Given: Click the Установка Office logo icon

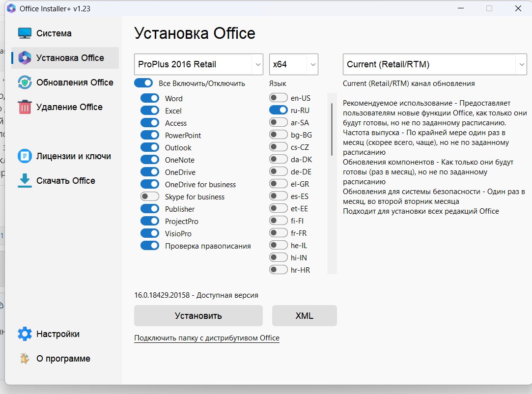Looking at the screenshot, I should click(25, 57).
